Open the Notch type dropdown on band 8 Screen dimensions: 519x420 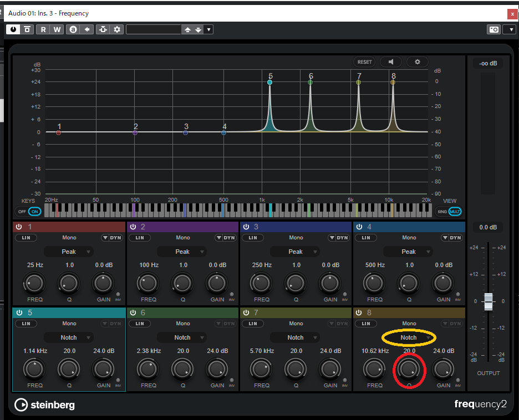(409, 337)
